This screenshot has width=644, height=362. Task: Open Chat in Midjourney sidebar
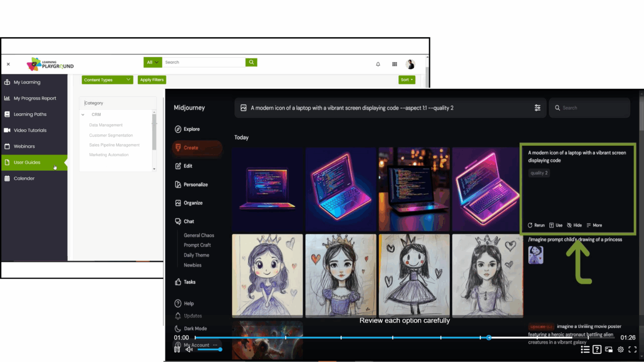click(x=184, y=221)
